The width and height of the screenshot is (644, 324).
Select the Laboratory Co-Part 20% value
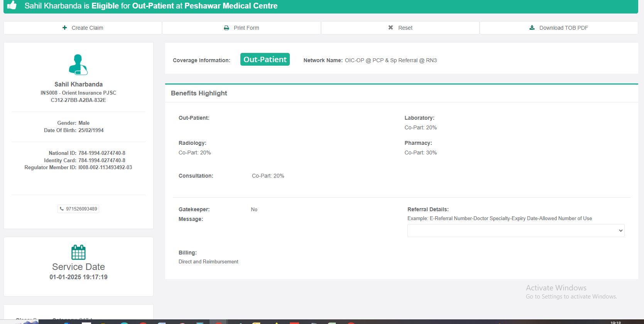click(x=421, y=127)
